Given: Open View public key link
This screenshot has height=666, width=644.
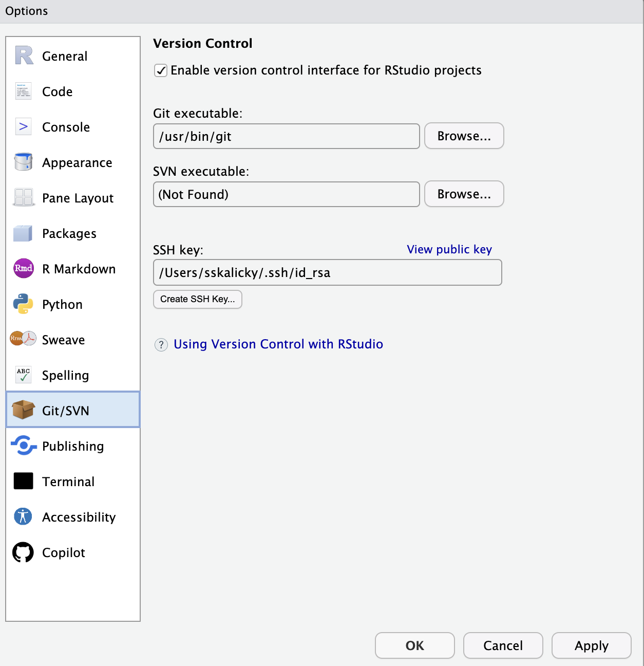Looking at the screenshot, I should coord(449,249).
